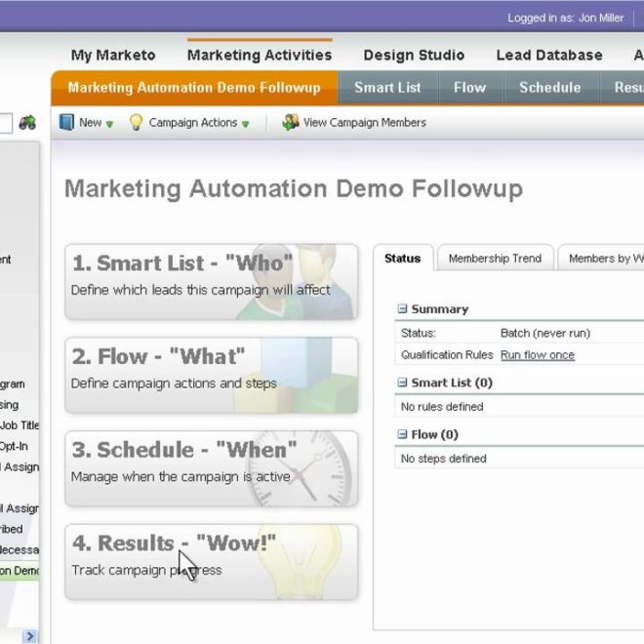Click the blue New book icon

click(66, 122)
